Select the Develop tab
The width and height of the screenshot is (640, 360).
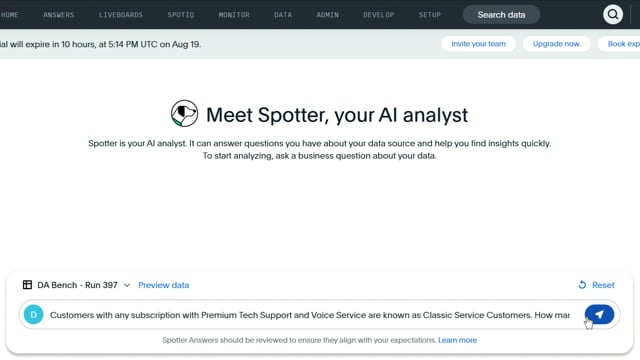[x=378, y=15]
